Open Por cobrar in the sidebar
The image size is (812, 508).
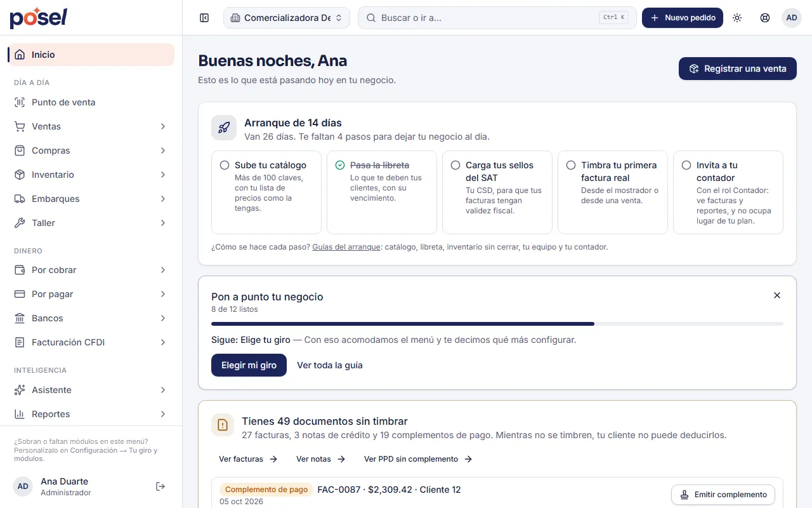click(x=91, y=270)
